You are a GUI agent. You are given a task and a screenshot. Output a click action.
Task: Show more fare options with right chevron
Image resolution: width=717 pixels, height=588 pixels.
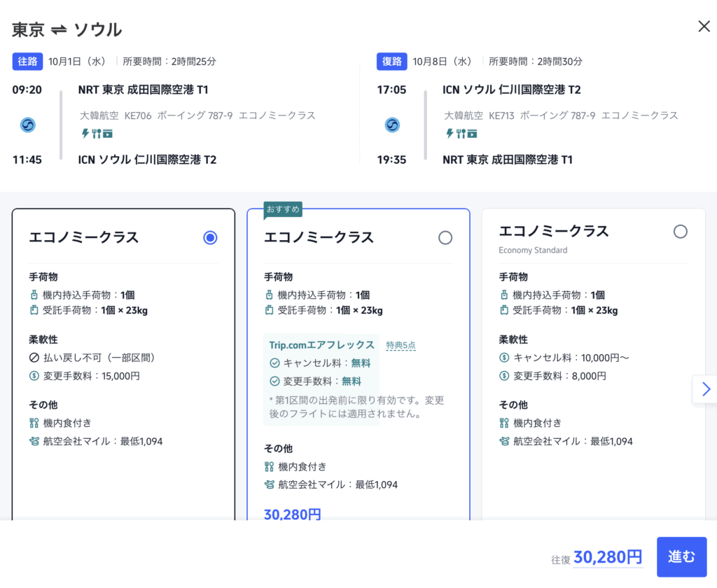(705, 389)
